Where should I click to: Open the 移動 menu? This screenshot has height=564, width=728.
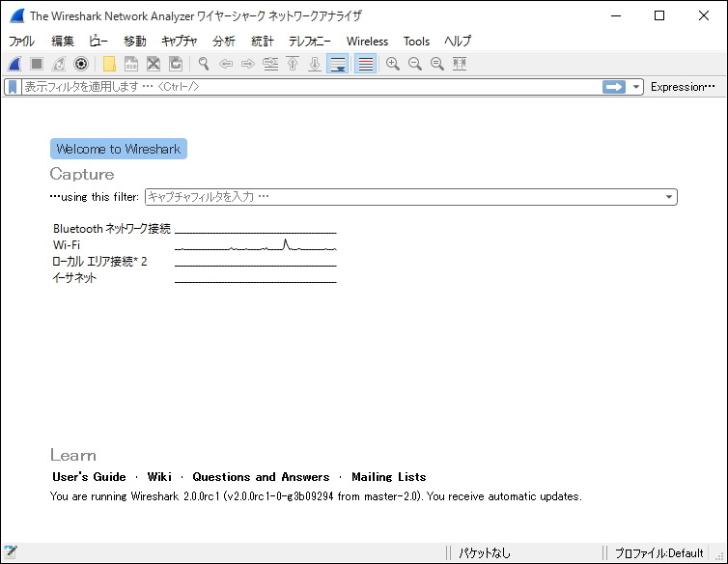pyautogui.click(x=134, y=42)
